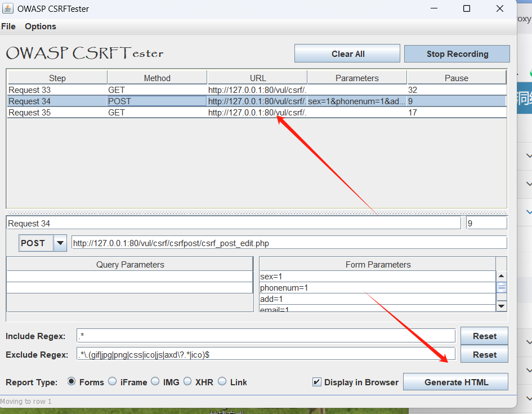Click the Clear All button

[347, 54]
